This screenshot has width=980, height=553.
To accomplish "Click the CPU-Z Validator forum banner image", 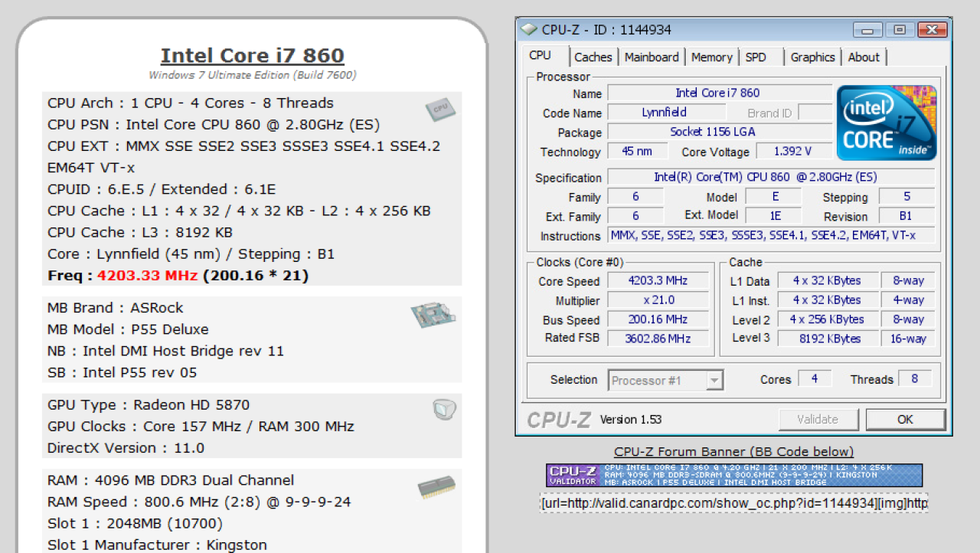I will (x=734, y=475).
